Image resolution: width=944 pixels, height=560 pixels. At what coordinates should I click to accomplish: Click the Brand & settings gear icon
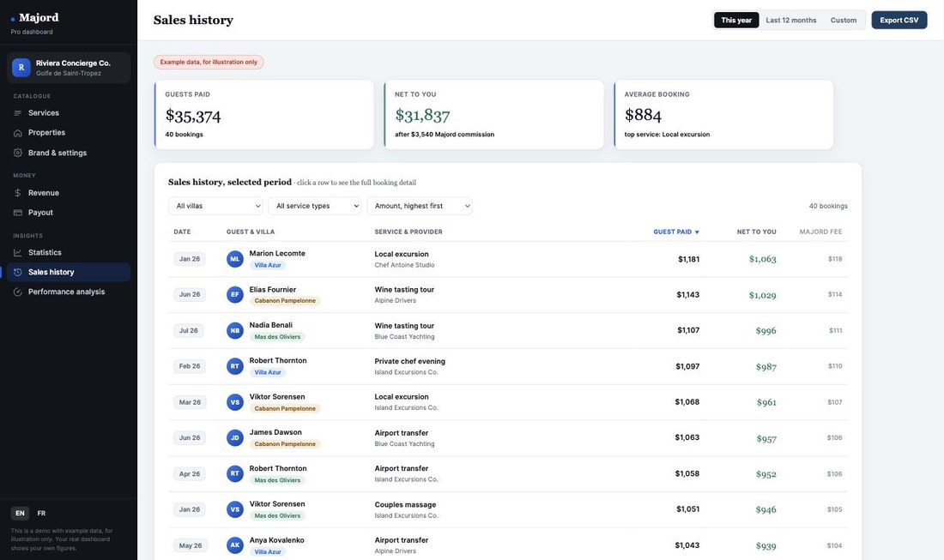(x=17, y=153)
